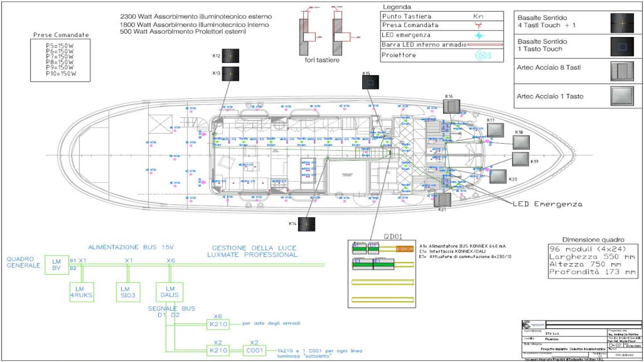
Task: Select the LM 4RUKS block
Action: coord(82,291)
